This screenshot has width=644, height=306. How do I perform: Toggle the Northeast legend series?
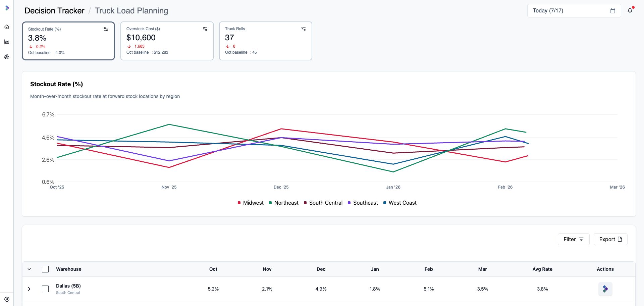[x=284, y=203]
